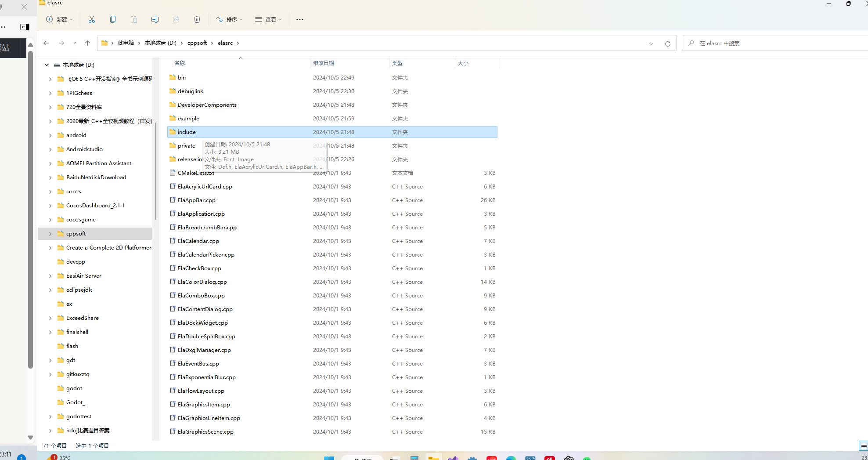Select ElaGraphicsScene.cpp file
Screen dimensions: 868x460
pos(205,431)
